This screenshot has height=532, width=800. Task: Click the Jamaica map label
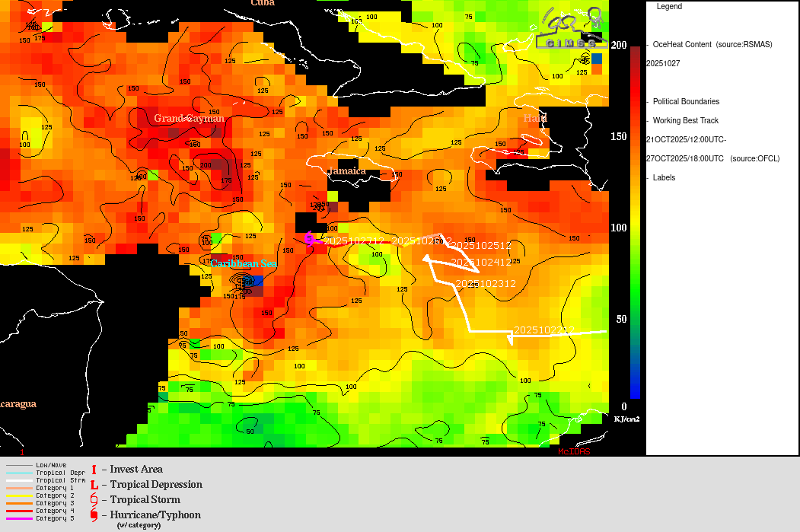[x=346, y=171]
